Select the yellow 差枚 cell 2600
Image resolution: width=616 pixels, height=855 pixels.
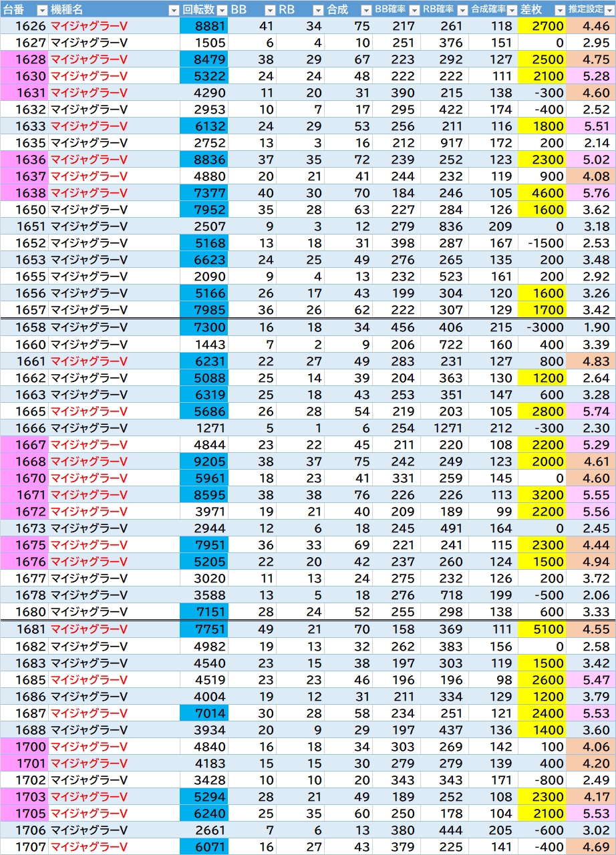pyautogui.click(x=542, y=680)
